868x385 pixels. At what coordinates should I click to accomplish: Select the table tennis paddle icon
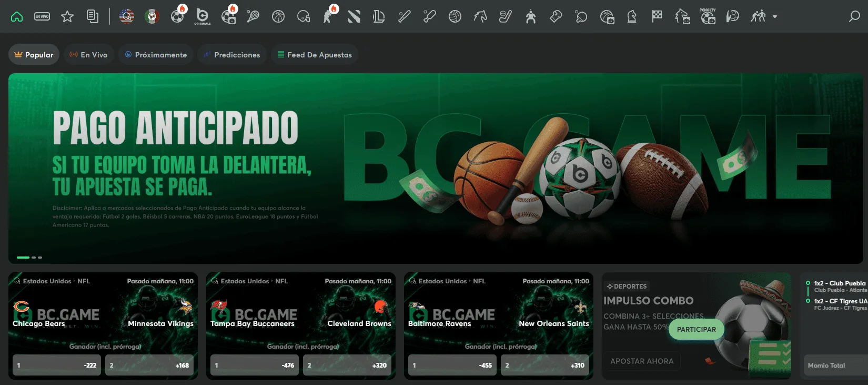click(581, 17)
